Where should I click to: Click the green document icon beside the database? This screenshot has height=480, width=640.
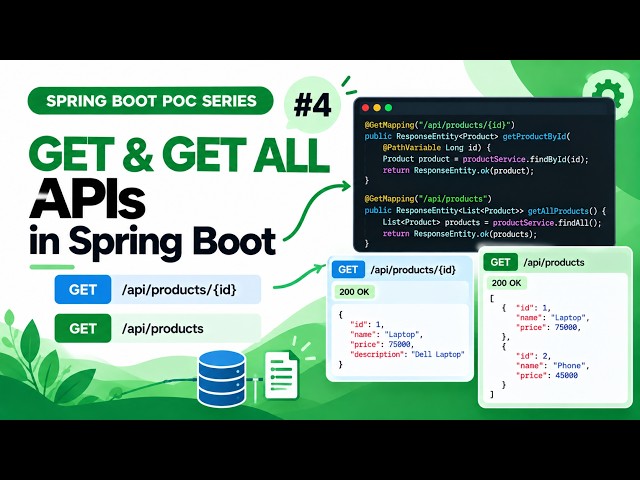282,375
